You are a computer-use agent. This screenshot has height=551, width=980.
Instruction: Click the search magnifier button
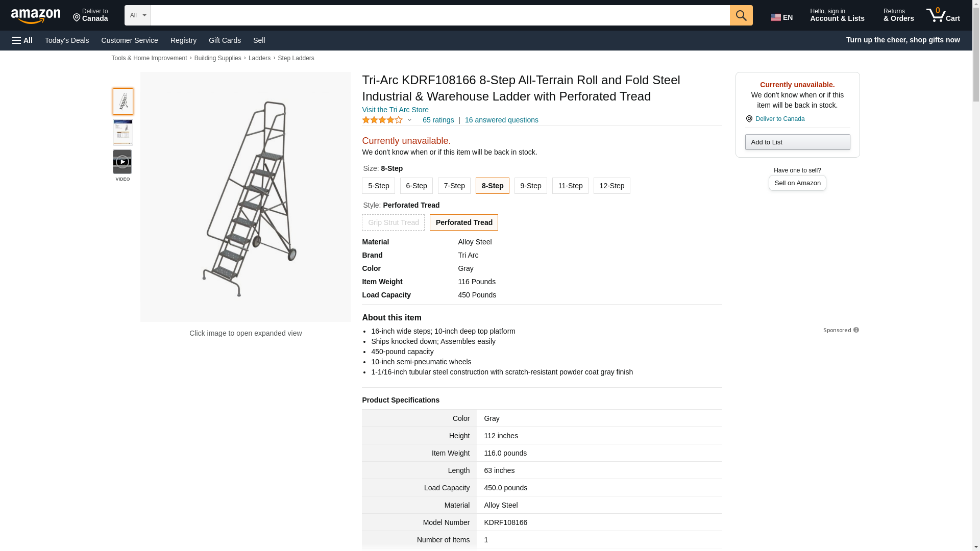[741, 15]
